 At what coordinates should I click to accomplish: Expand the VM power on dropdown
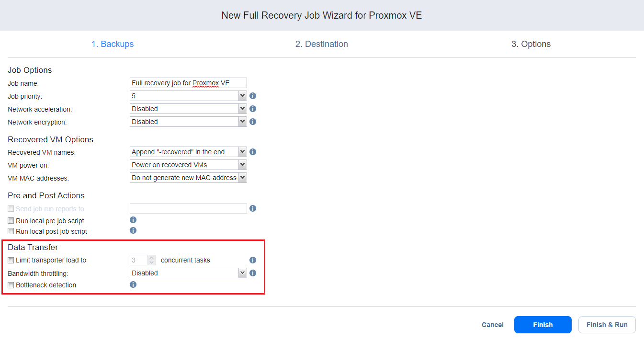(188, 165)
